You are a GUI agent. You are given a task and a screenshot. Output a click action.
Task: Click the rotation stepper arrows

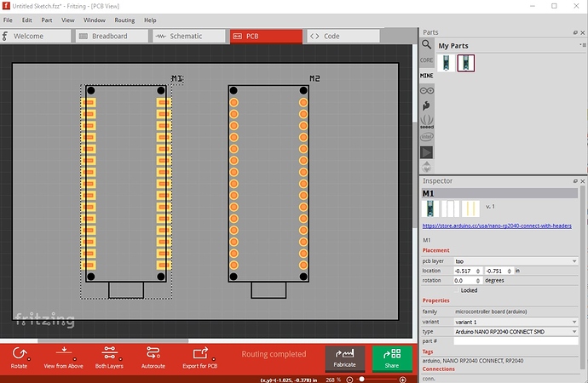point(478,280)
